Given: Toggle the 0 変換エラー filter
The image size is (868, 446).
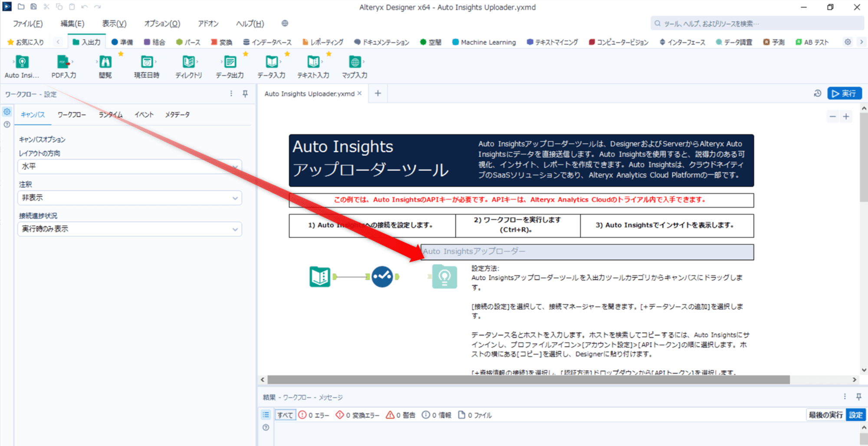Looking at the screenshot, I should pyautogui.click(x=358, y=415).
